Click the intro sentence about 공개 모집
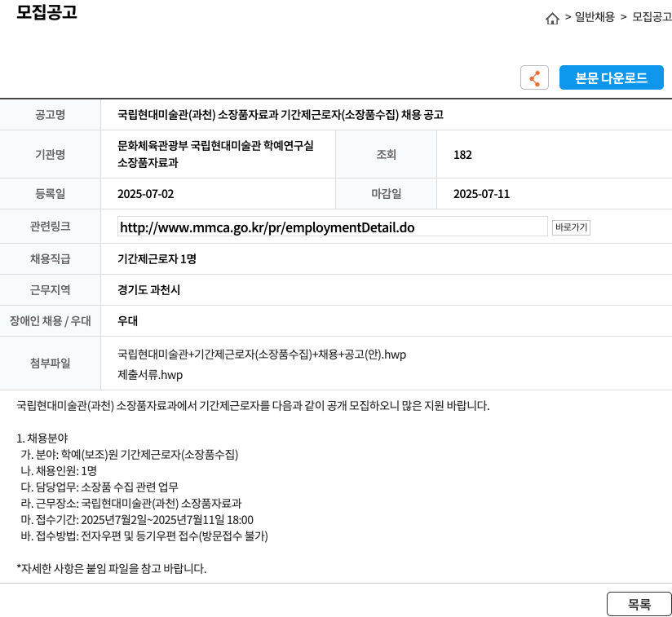 coord(253,406)
